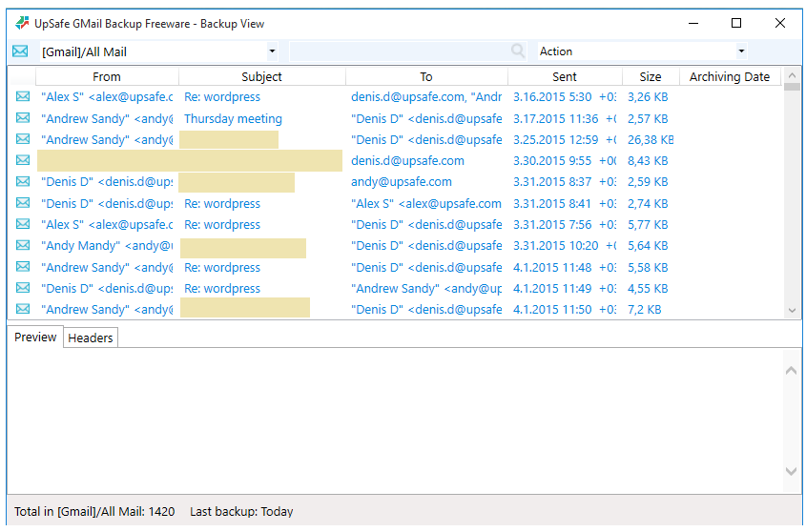This screenshot has width=806, height=532.
Task: Click envelope icon of the Andy Mandy message
Action: 23,245
